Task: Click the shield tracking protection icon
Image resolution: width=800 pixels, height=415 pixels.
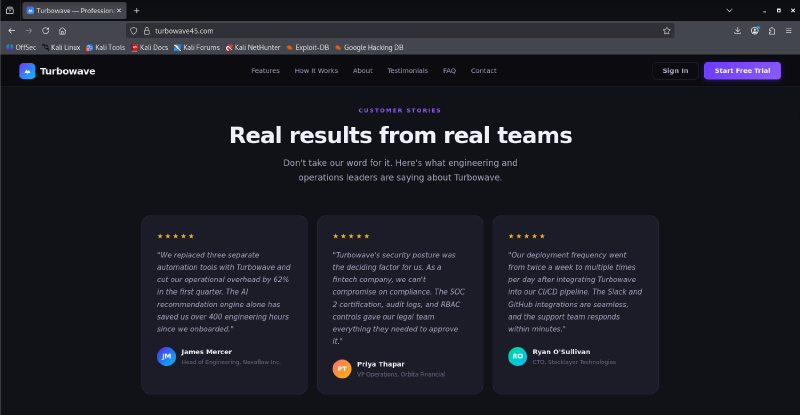Action: [x=134, y=31]
